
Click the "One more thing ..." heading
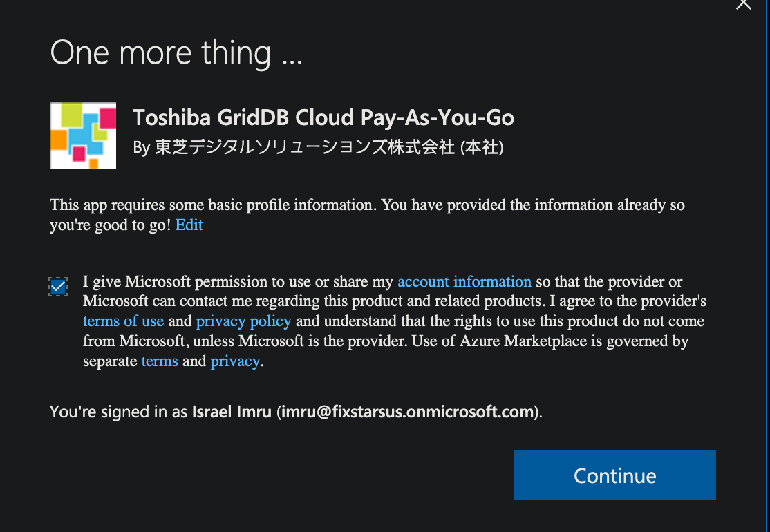click(x=176, y=54)
